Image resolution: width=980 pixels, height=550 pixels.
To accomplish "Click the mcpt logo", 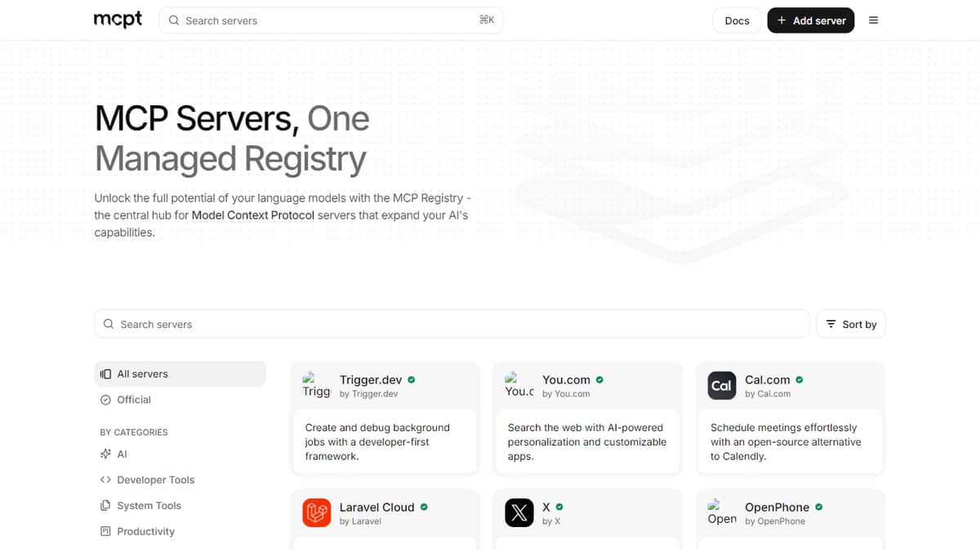I will (x=118, y=20).
